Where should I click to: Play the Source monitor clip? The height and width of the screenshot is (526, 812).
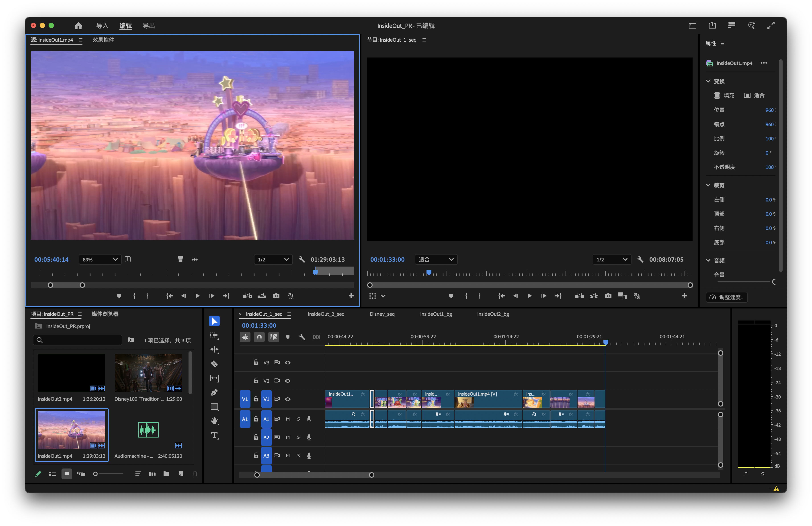pos(197,296)
